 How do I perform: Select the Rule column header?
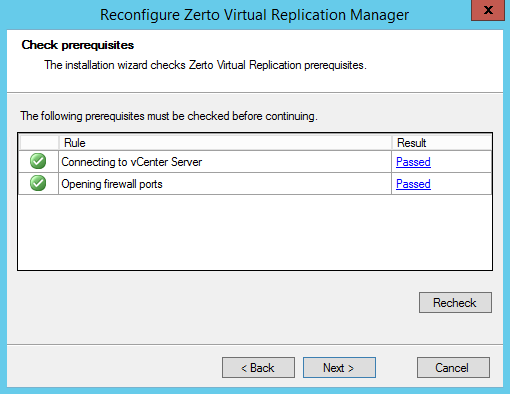point(225,143)
